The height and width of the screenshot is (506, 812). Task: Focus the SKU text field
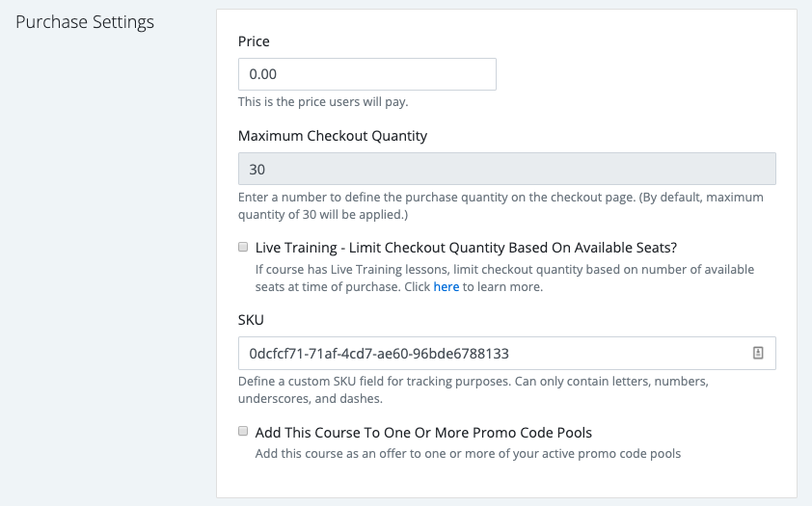coord(507,354)
